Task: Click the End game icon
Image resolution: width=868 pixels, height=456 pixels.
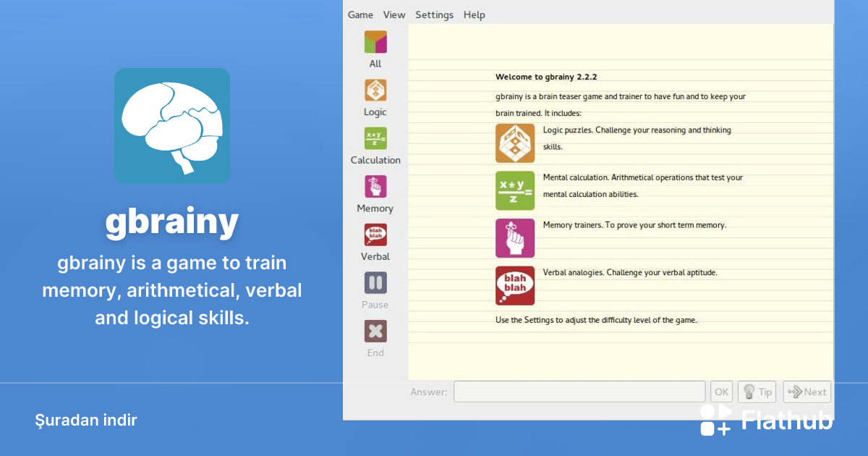Action: (375, 332)
